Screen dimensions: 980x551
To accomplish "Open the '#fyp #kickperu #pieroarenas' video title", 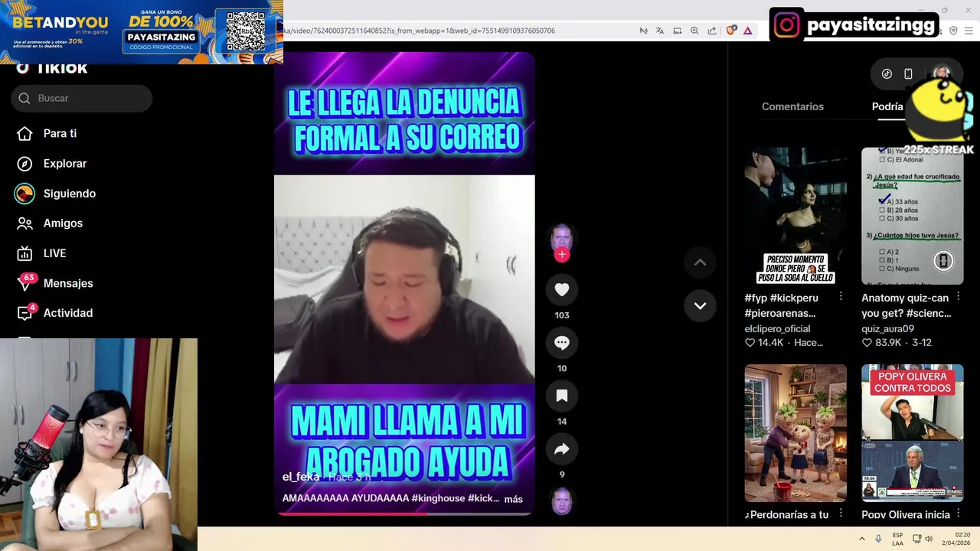I will point(781,305).
